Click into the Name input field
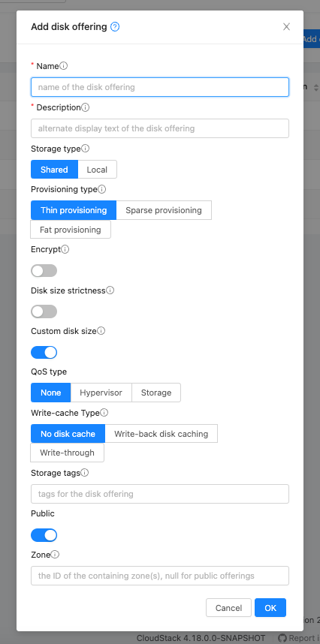This screenshot has height=644, width=320. click(160, 87)
